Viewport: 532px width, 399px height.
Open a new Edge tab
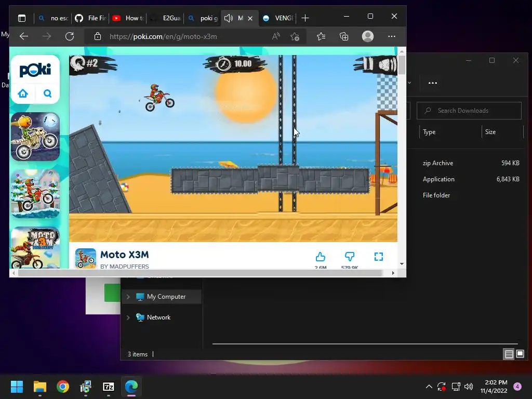(305, 18)
